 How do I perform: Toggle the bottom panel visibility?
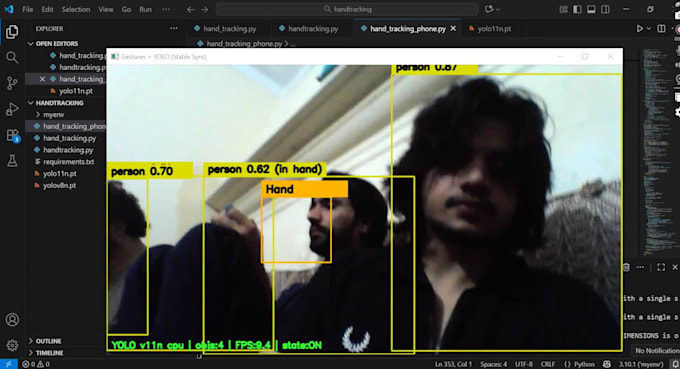(591, 9)
